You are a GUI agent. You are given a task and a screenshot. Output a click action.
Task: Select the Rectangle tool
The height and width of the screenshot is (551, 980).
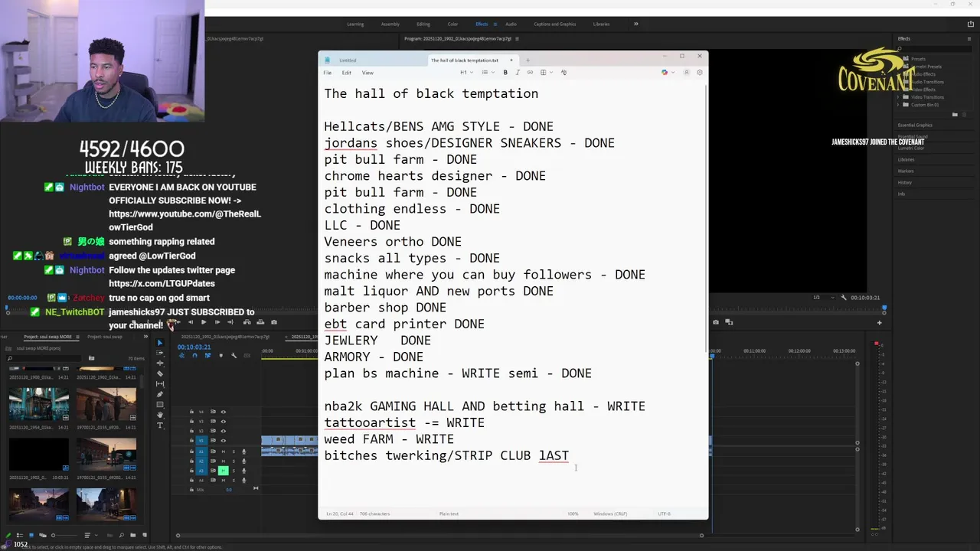160,405
